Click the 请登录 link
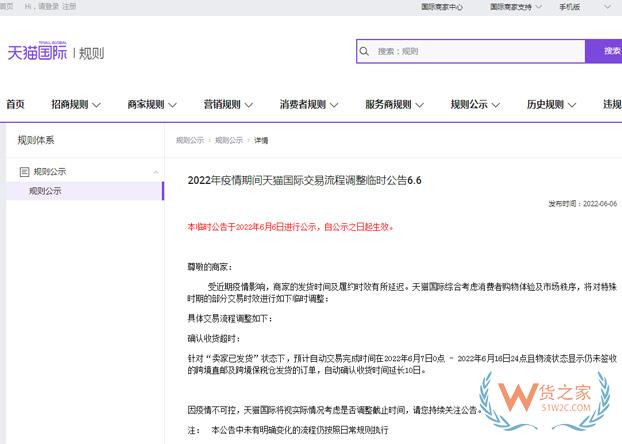The height and width of the screenshot is (444, 622). point(48,6)
